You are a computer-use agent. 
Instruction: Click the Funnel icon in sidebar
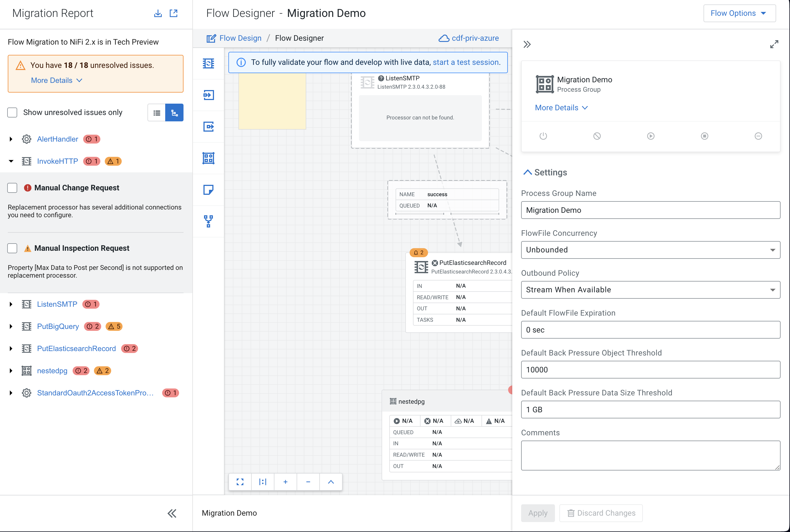click(x=208, y=221)
